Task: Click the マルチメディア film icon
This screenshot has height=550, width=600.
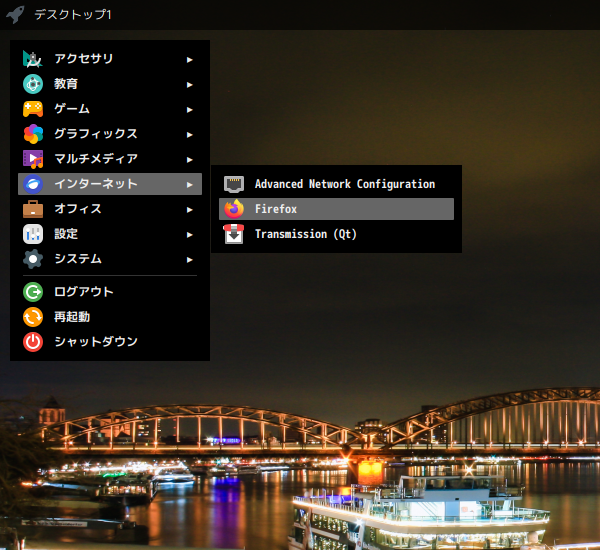Action: click(x=33, y=159)
